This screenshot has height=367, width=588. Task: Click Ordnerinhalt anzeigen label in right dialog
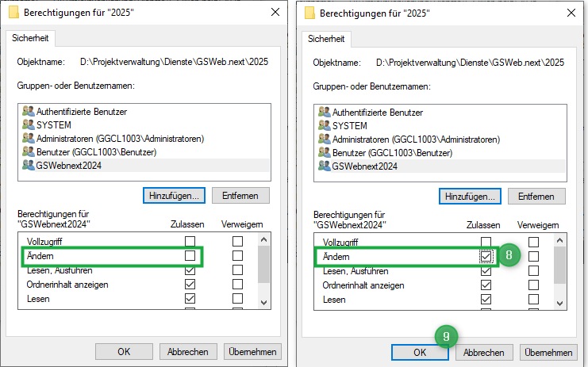point(363,285)
